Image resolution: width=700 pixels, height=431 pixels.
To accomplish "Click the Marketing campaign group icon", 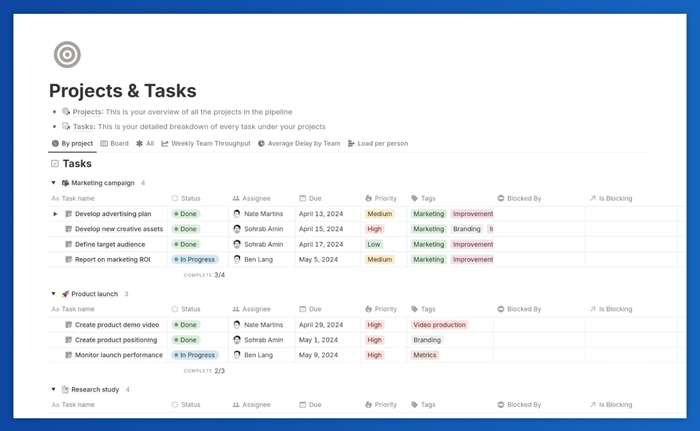I will [x=65, y=183].
